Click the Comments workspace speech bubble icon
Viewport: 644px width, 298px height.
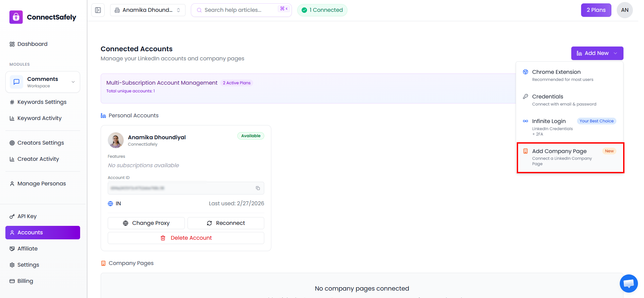[16, 82]
